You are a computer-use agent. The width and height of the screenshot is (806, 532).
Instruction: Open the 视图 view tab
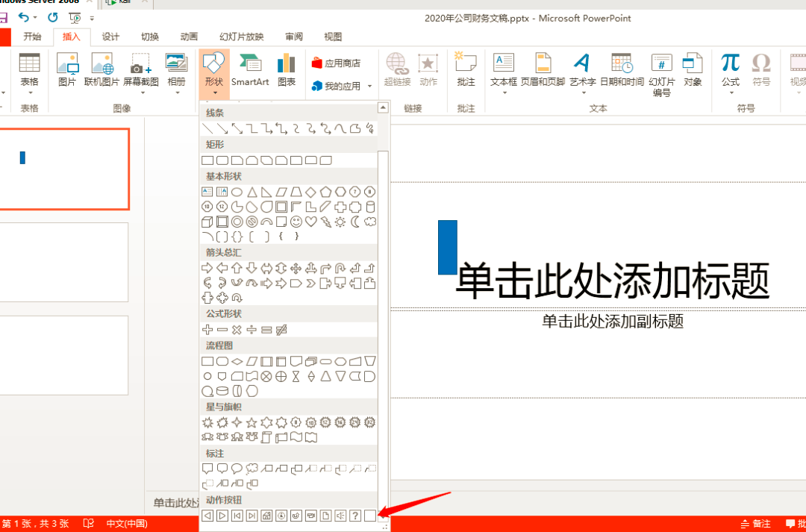(333, 37)
